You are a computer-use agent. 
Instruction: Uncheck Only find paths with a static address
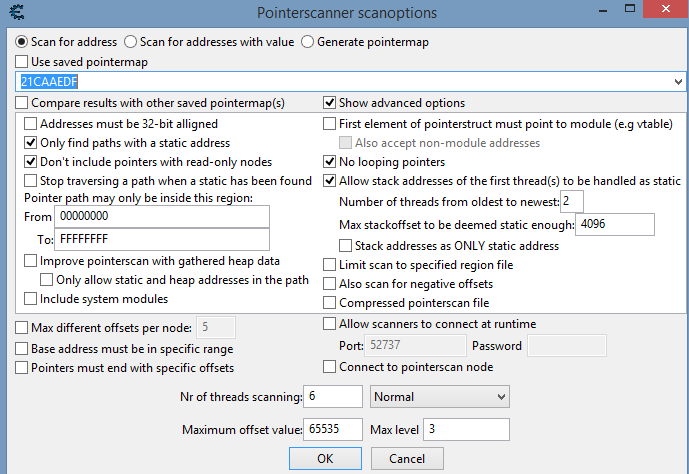[x=30, y=143]
